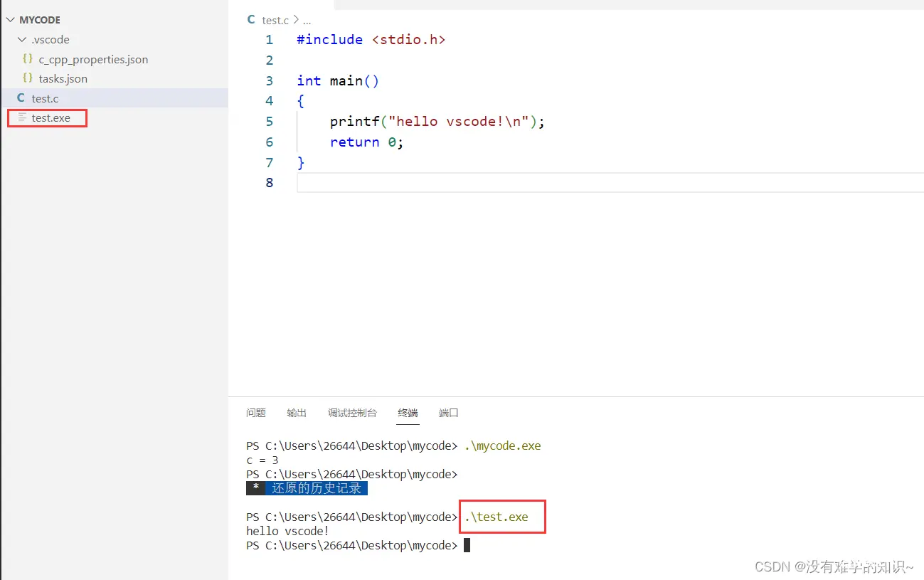Click the C icon in the editor breadcrumb

click(251, 20)
